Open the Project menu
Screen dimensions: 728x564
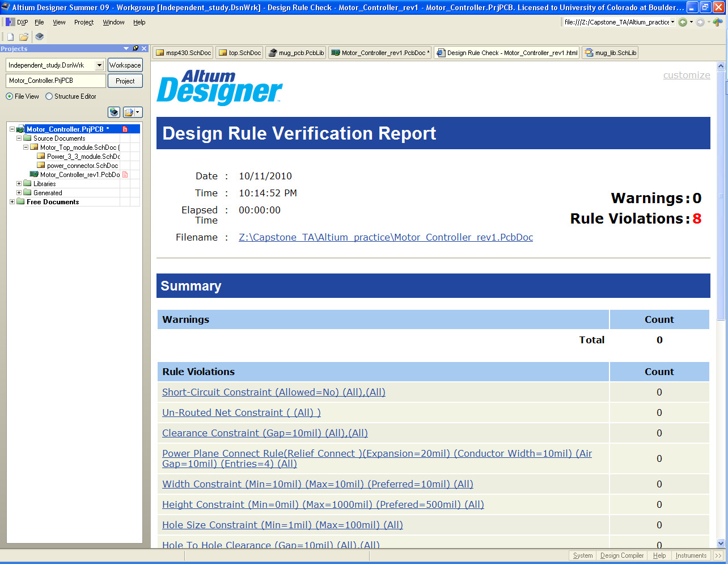(x=84, y=22)
